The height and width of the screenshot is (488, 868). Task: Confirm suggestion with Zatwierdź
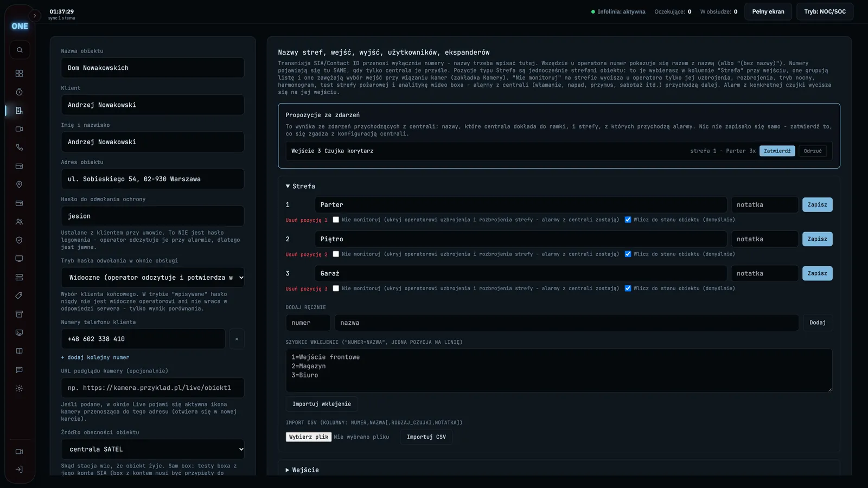click(x=777, y=151)
